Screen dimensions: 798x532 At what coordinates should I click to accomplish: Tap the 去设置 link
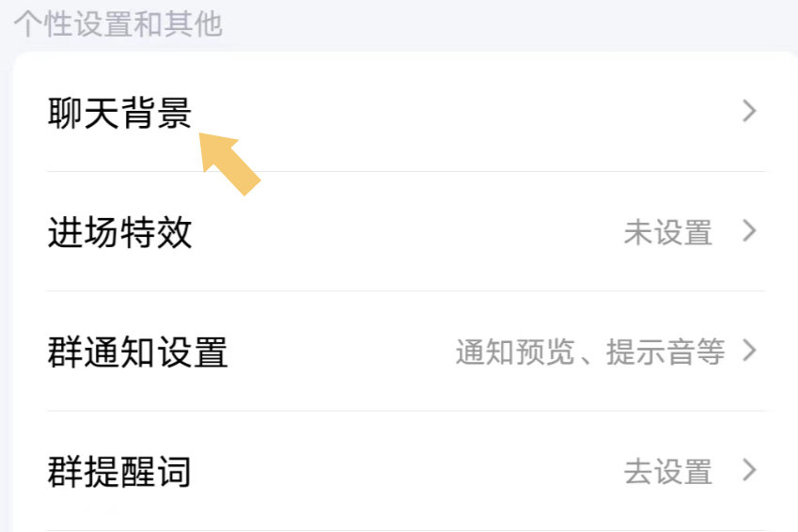[x=667, y=471]
